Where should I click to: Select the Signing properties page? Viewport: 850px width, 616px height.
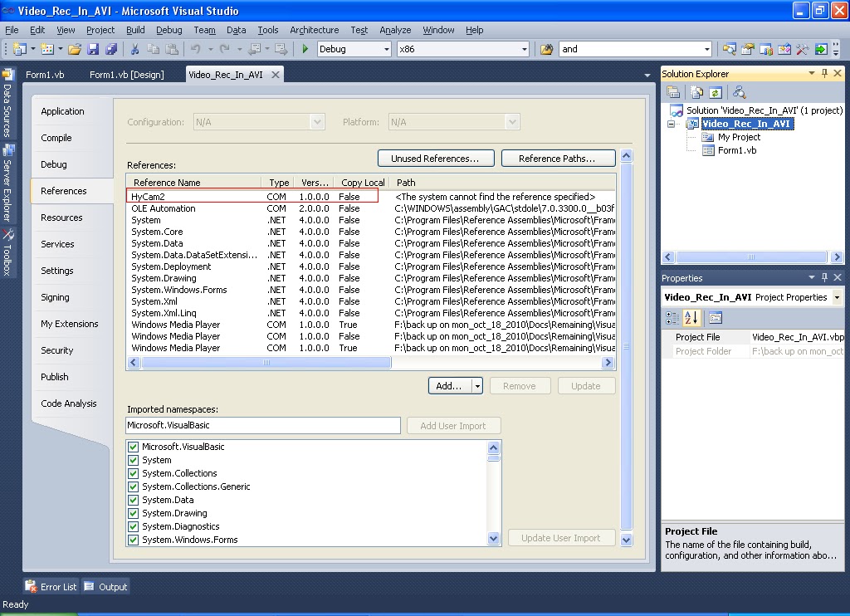(x=56, y=297)
